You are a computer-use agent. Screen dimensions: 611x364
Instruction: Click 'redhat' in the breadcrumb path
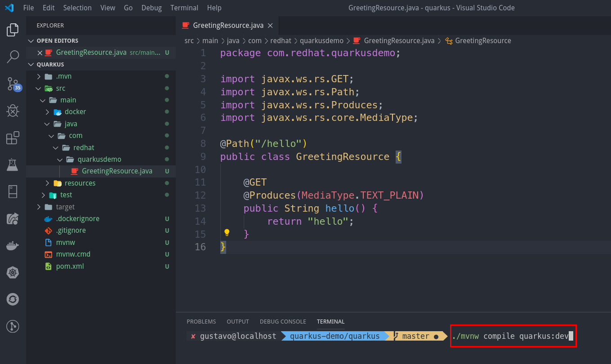281,40
